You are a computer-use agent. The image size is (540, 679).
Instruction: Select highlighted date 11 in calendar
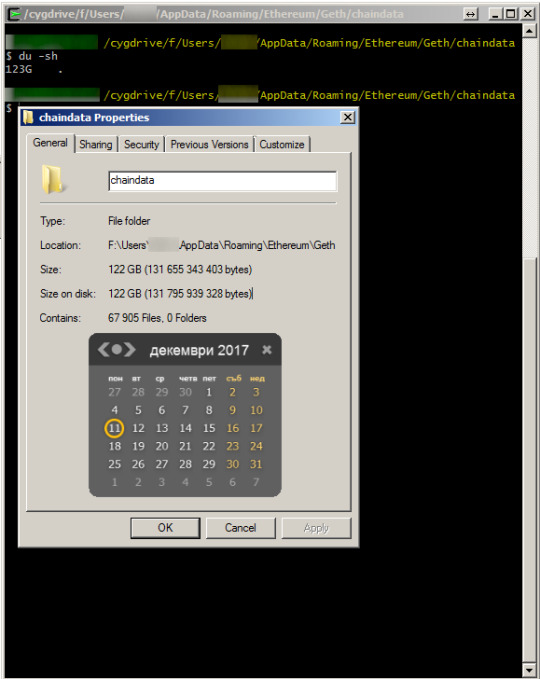pyautogui.click(x=114, y=428)
